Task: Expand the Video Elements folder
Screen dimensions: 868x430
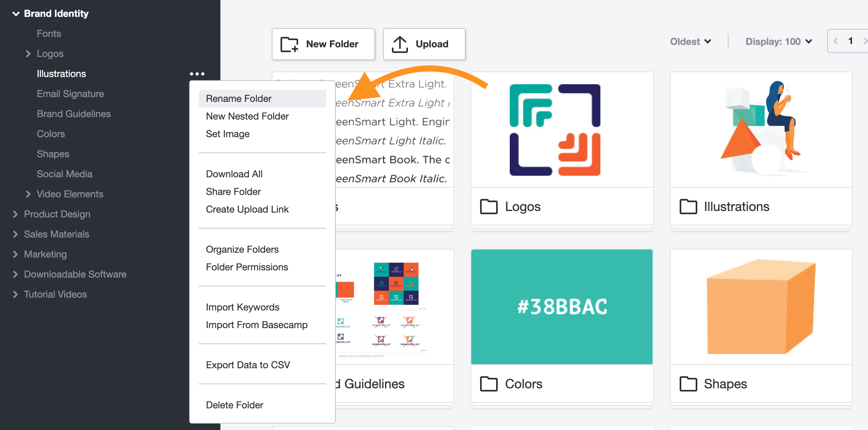Action: coord(28,194)
